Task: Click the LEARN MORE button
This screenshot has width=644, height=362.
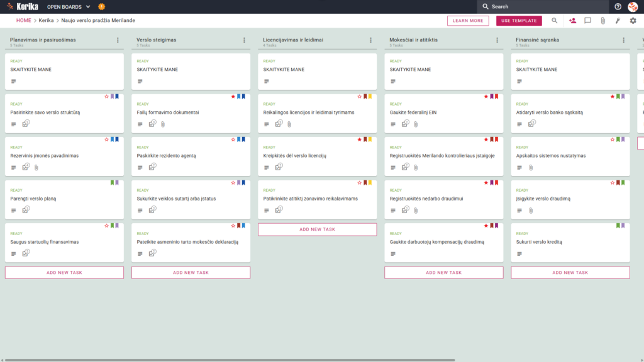Action: [x=468, y=21]
